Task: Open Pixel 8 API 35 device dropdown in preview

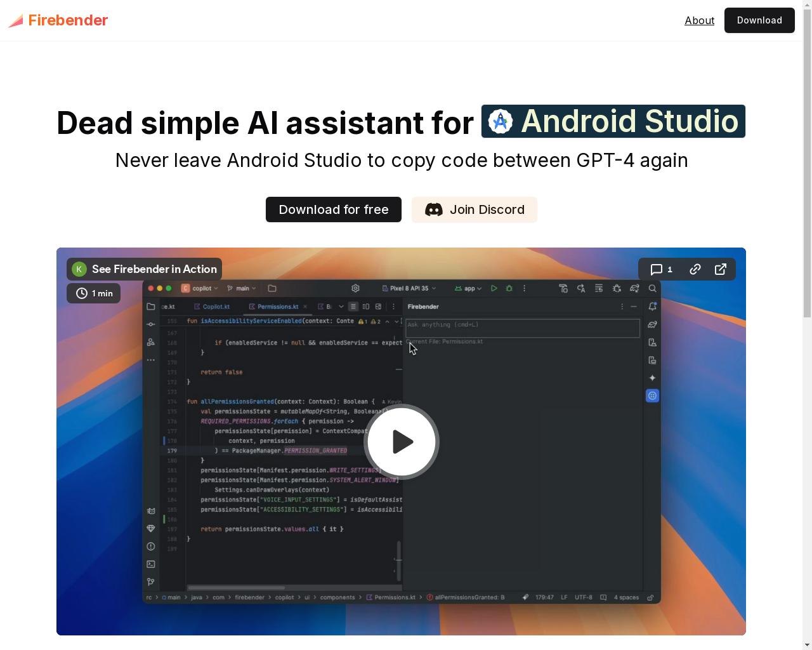Action: click(x=410, y=288)
